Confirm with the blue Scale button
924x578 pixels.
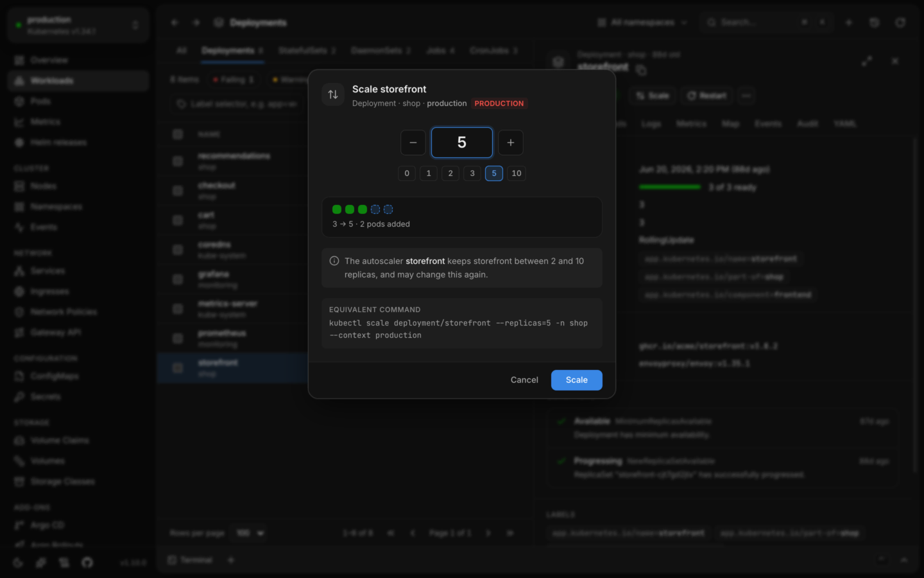point(577,380)
